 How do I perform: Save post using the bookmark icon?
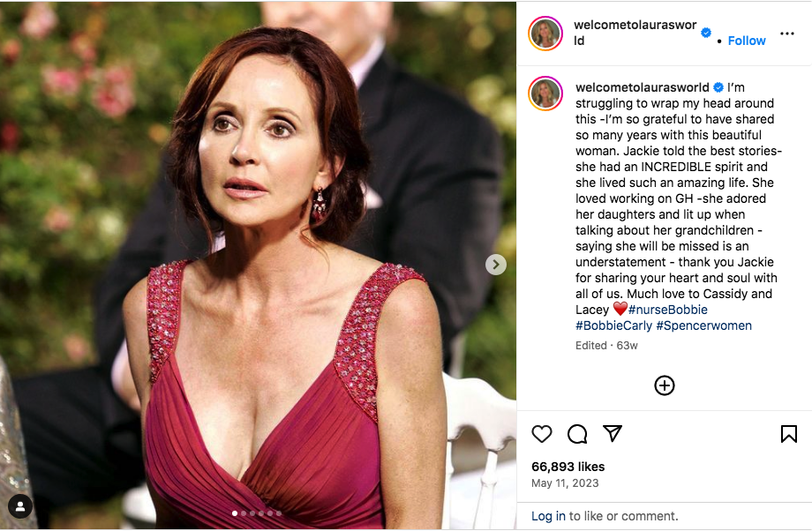click(x=788, y=433)
